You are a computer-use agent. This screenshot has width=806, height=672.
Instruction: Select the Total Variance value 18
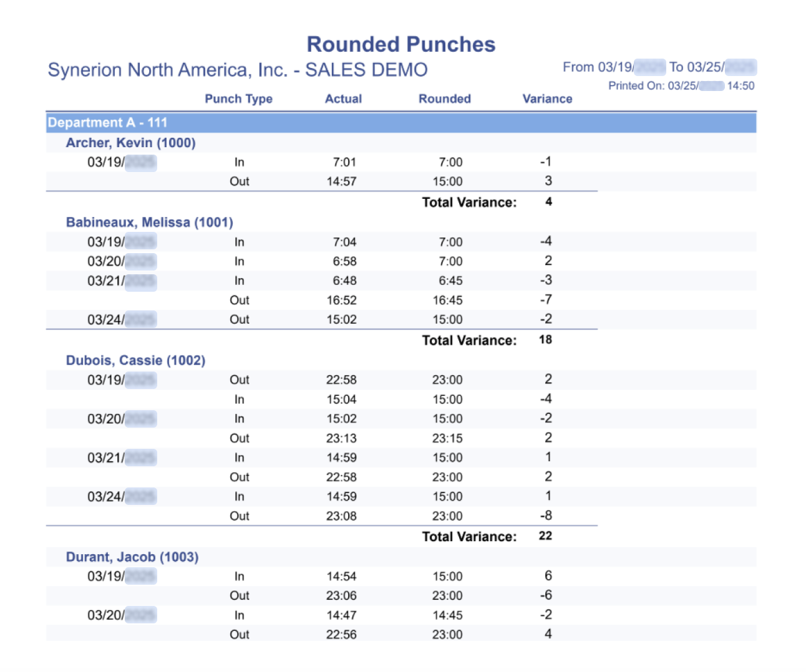[545, 340]
